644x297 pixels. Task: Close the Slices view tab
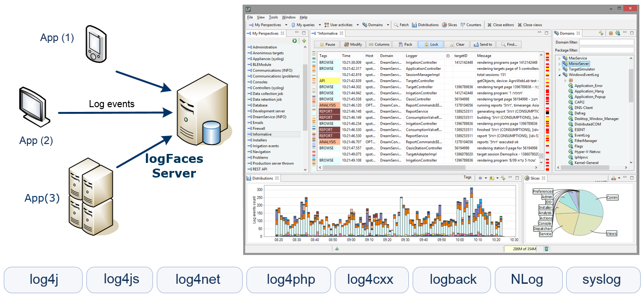544,178
